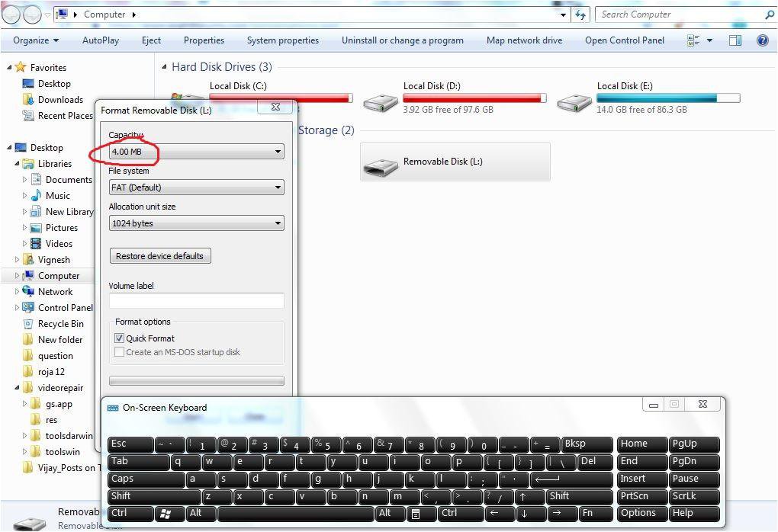Click System properties in the toolbar
Screen dimensions: 778x532
[282, 40]
